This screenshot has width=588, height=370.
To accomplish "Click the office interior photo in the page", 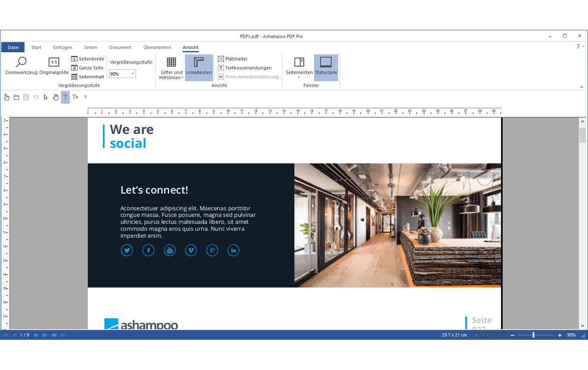I will tap(398, 225).
